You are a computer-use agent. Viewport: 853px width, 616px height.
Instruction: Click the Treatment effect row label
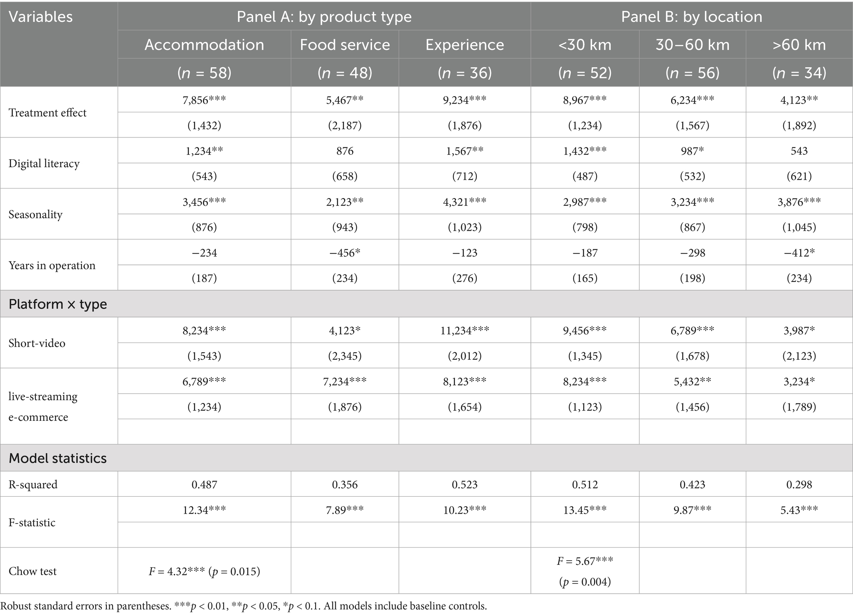point(47,113)
